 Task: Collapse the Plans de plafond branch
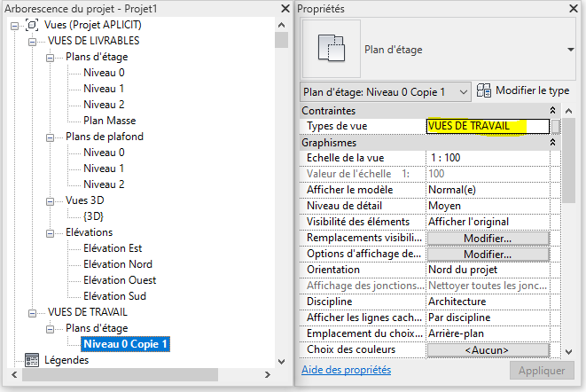pyautogui.click(x=51, y=137)
